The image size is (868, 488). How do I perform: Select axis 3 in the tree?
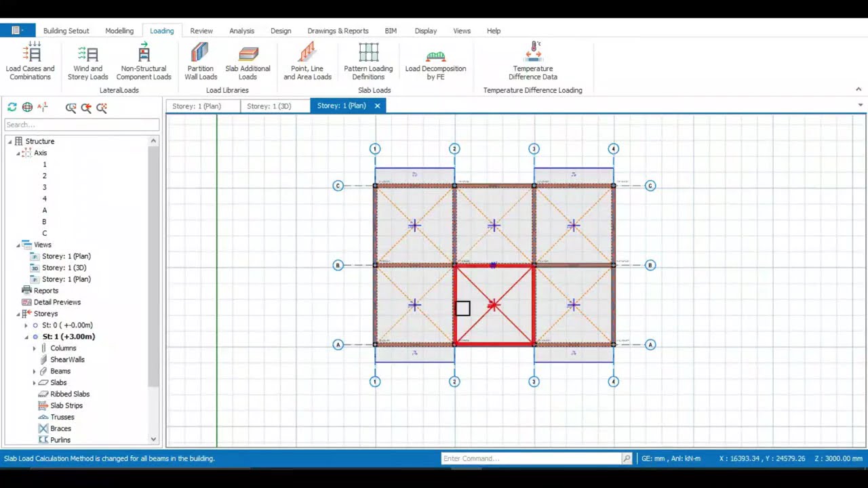[44, 187]
